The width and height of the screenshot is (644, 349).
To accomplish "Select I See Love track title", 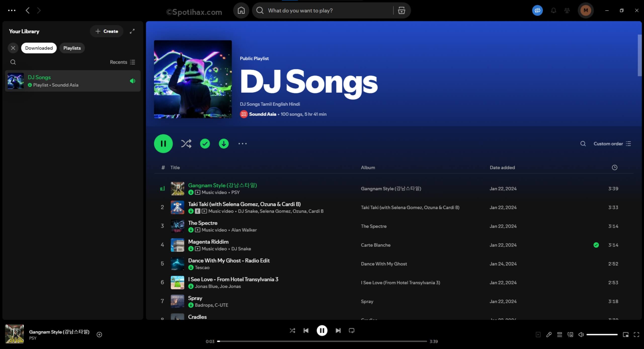I will (233, 279).
